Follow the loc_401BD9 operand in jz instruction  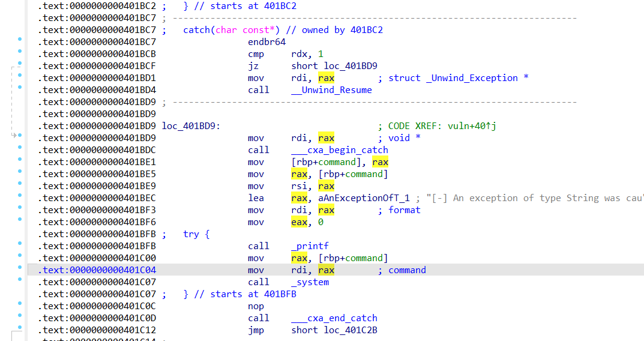click(352, 66)
